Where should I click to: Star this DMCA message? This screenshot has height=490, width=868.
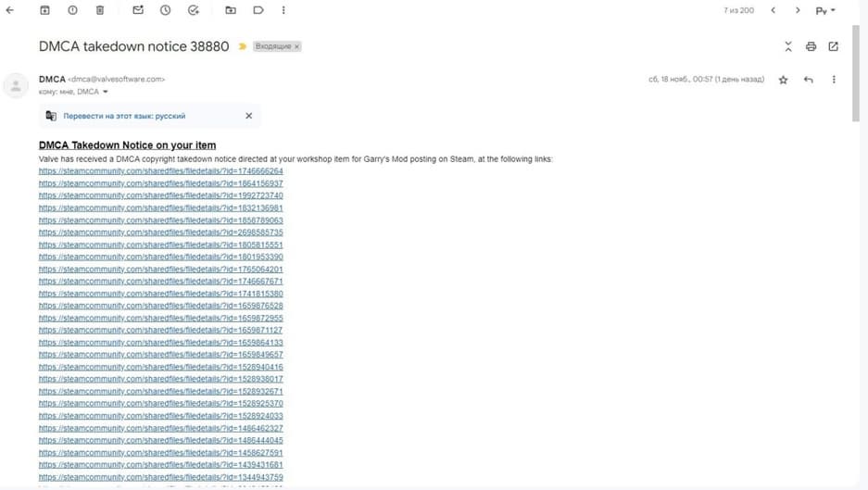pos(783,80)
